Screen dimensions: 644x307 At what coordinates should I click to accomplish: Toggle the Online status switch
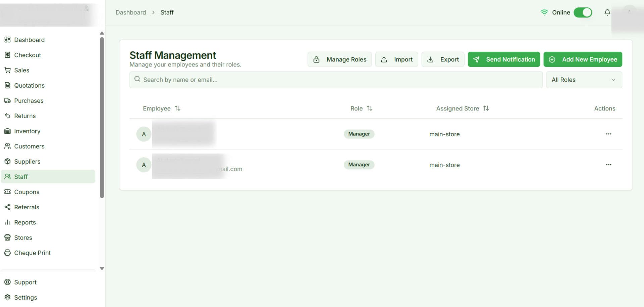click(583, 13)
